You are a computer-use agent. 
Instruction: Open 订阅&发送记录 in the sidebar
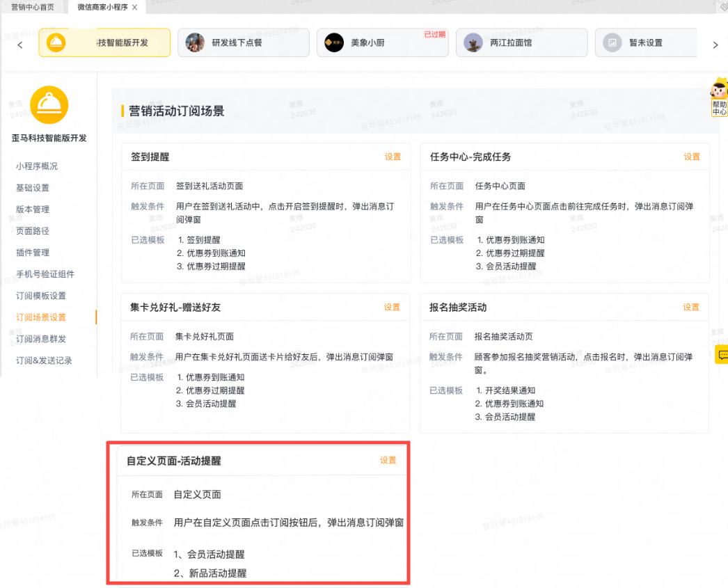click(x=44, y=360)
